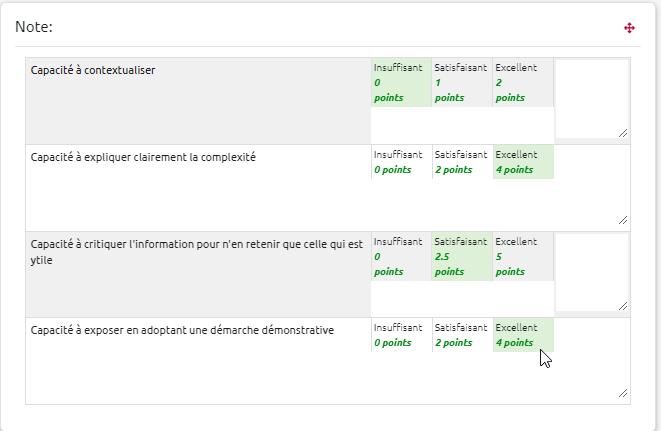Click the comment box for contextualiser row
Viewport: 661px width, 431px height.
tap(592, 98)
